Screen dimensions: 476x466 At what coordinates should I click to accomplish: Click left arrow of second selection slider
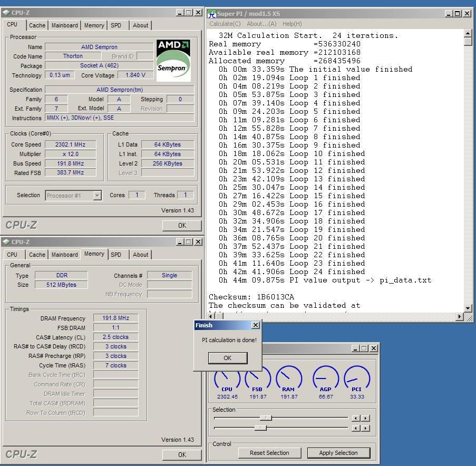356,429
